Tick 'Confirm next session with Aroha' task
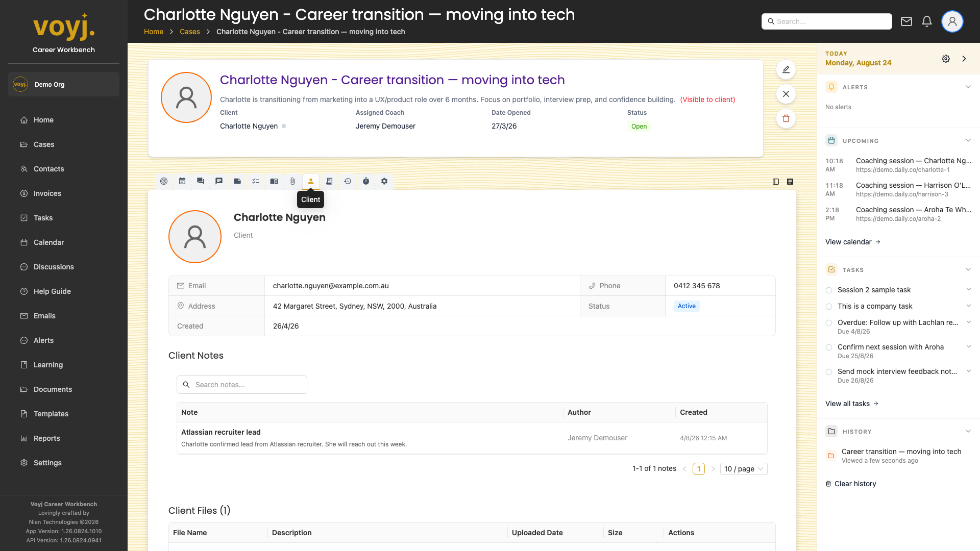Image resolution: width=980 pixels, height=551 pixels. click(829, 347)
